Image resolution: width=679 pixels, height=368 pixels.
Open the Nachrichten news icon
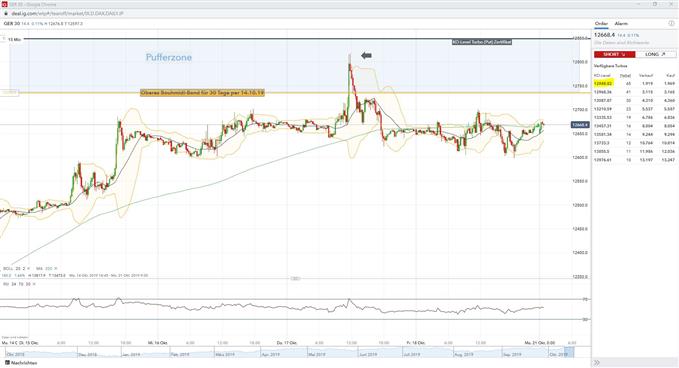pos(7,363)
